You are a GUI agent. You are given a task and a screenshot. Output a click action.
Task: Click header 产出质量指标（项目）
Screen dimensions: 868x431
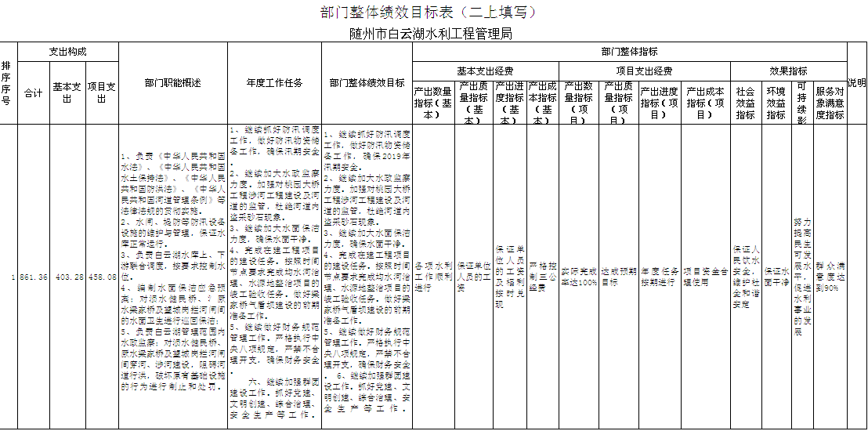pos(618,102)
